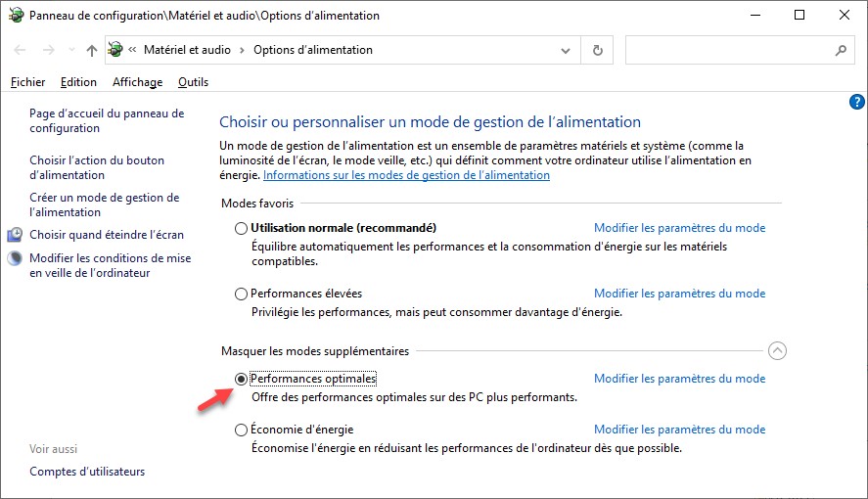This screenshot has width=868, height=499.
Task: Click the blue help question mark icon
Action: [857, 102]
